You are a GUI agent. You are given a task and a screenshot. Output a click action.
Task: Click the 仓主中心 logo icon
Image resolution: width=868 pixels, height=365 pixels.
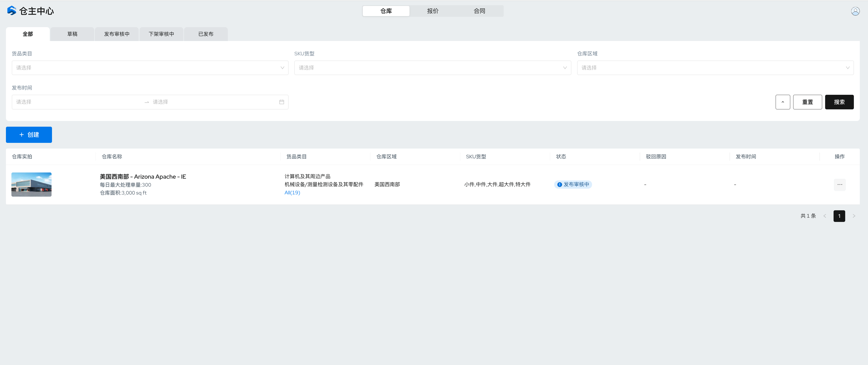point(11,11)
